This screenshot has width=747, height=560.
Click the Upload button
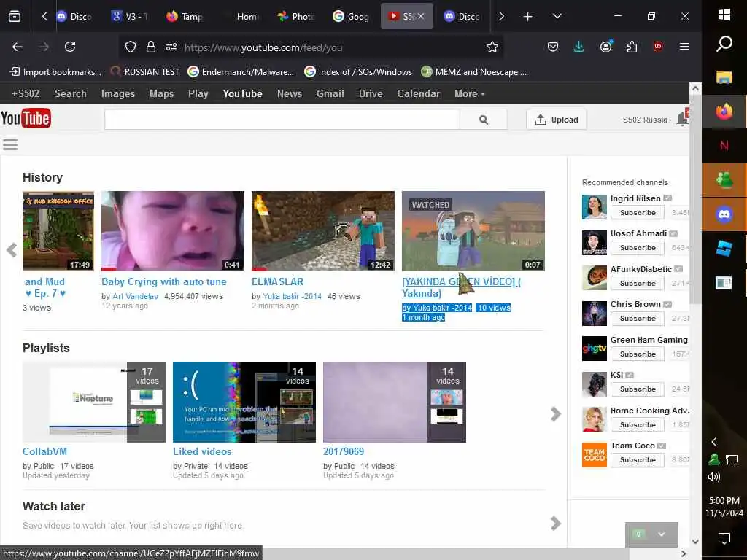[x=556, y=120]
